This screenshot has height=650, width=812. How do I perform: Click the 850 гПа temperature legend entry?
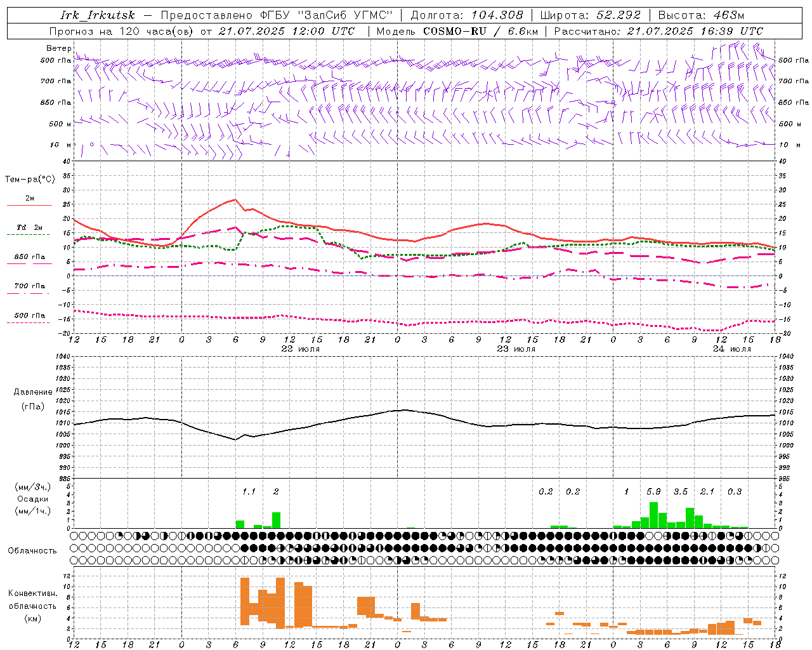(x=29, y=257)
